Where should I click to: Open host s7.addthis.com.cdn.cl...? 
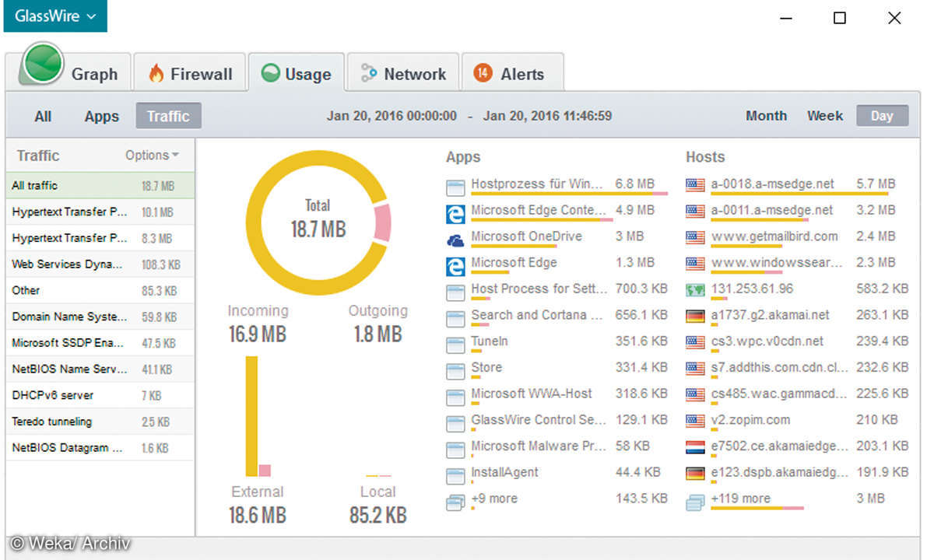click(x=779, y=367)
